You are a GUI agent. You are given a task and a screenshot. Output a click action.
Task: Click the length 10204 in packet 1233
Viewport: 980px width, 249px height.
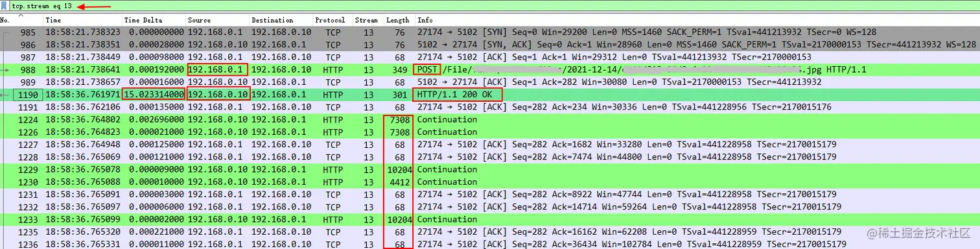coord(398,219)
